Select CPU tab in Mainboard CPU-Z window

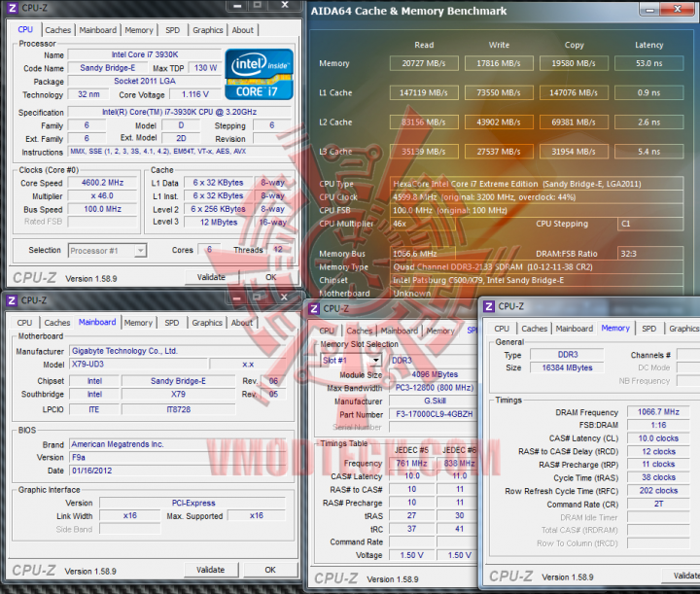click(x=24, y=322)
